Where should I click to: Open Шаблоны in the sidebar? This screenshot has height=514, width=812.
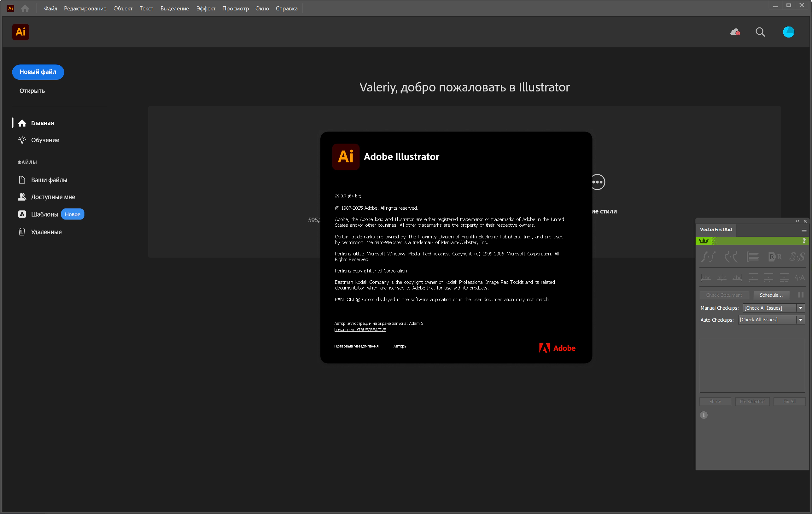pos(38,214)
